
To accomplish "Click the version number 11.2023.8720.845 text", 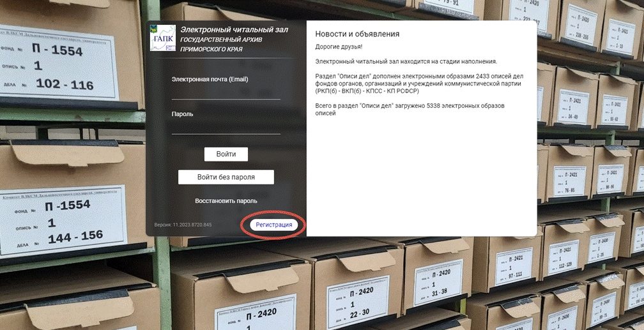I will [183, 225].
